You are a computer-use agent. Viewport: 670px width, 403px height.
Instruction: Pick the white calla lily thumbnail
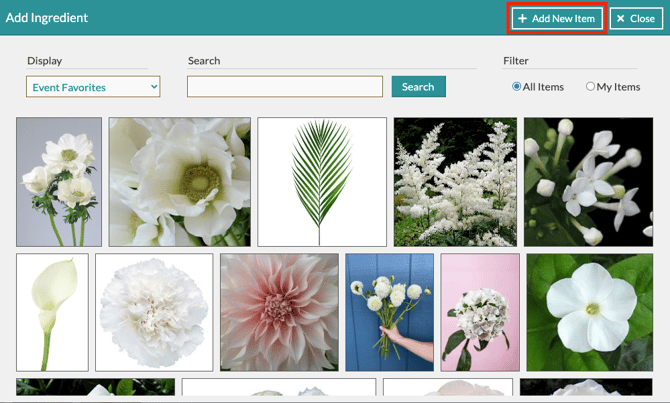52,312
